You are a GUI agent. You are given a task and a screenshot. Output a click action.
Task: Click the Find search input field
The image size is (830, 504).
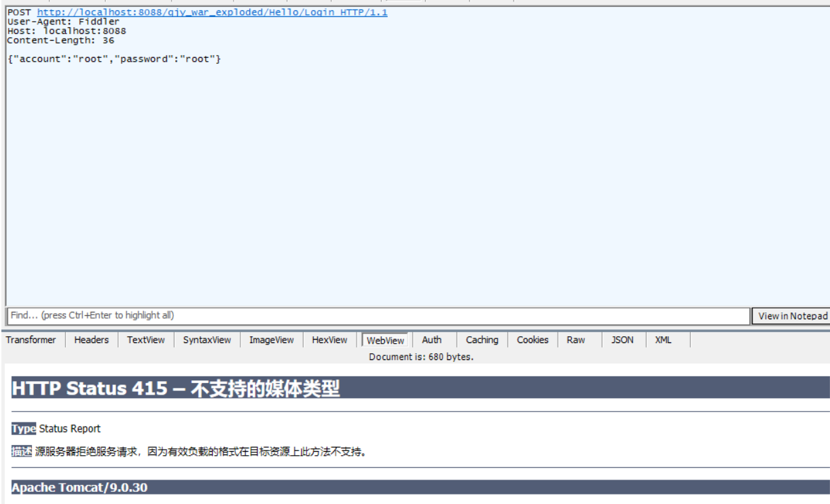click(272, 315)
